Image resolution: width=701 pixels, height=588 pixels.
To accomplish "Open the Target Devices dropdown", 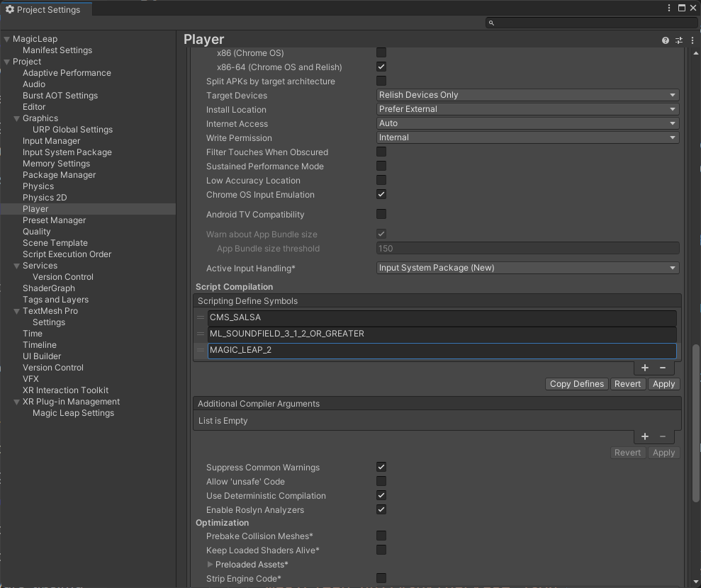I will [x=527, y=94].
